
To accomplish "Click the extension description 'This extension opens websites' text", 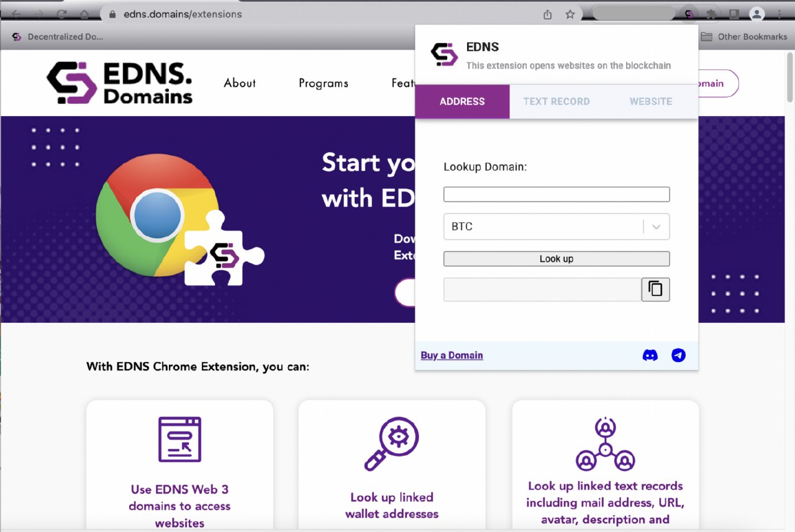I will (568, 65).
